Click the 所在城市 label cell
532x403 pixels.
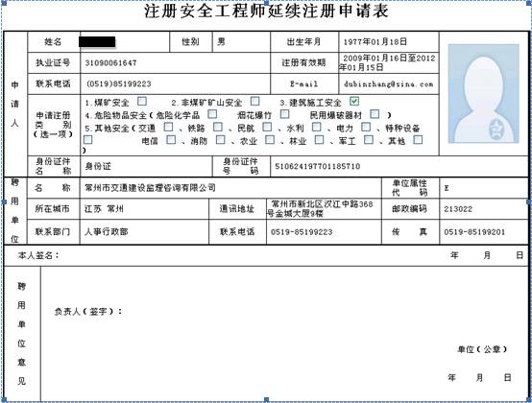click(x=53, y=209)
